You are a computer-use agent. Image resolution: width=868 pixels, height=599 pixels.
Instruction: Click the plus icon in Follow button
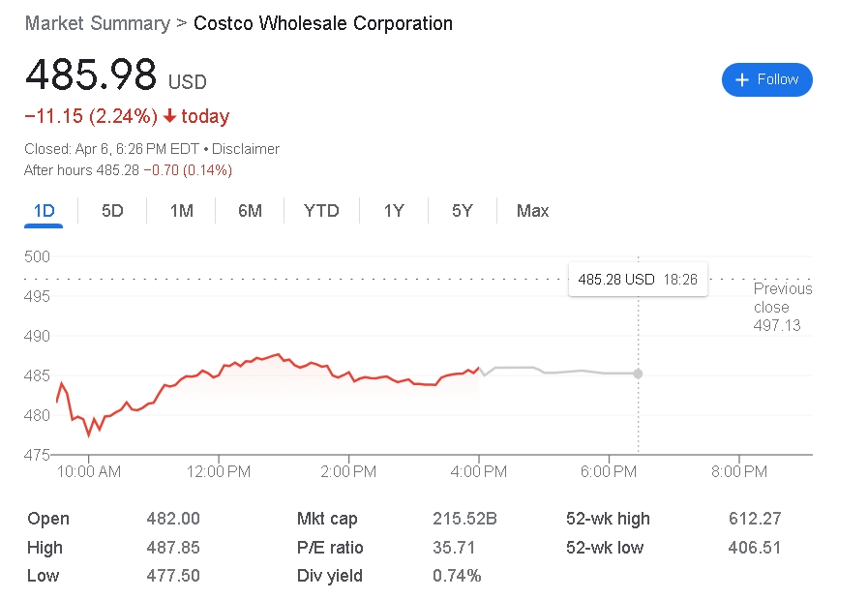pos(742,79)
